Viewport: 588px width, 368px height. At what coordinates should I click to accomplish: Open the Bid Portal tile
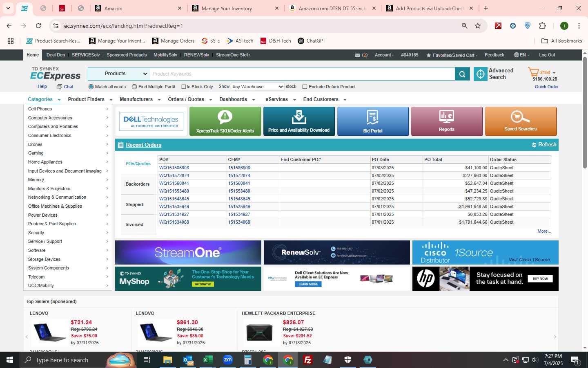[373, 121]
